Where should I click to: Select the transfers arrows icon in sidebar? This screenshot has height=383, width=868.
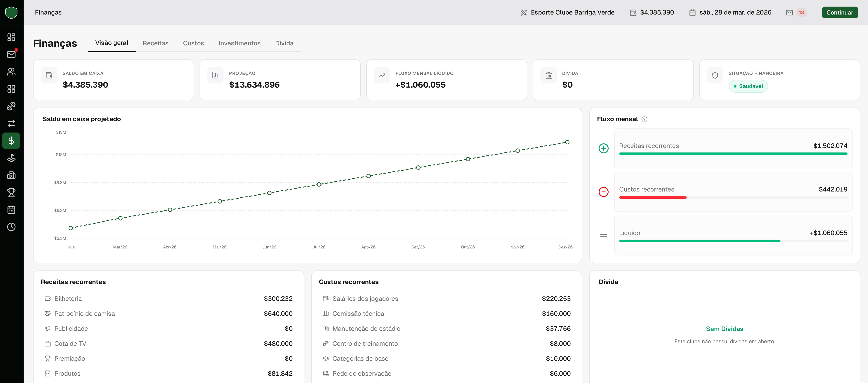[11, 123]
